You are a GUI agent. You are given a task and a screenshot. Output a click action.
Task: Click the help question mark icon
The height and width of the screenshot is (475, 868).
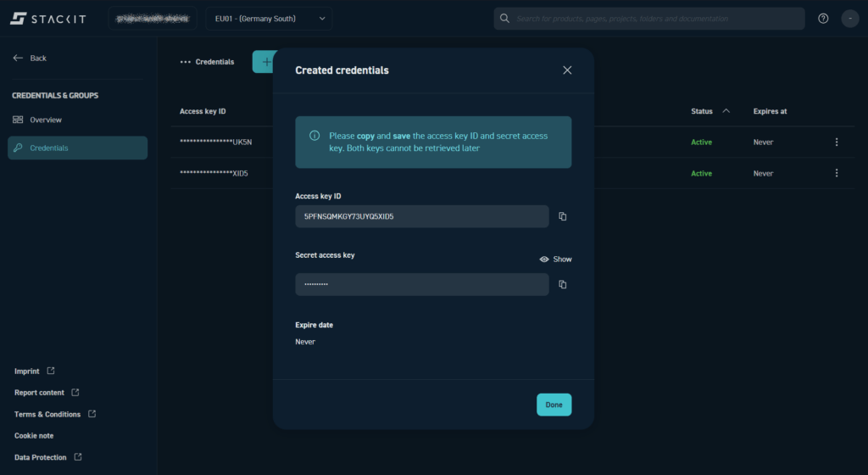823,19
